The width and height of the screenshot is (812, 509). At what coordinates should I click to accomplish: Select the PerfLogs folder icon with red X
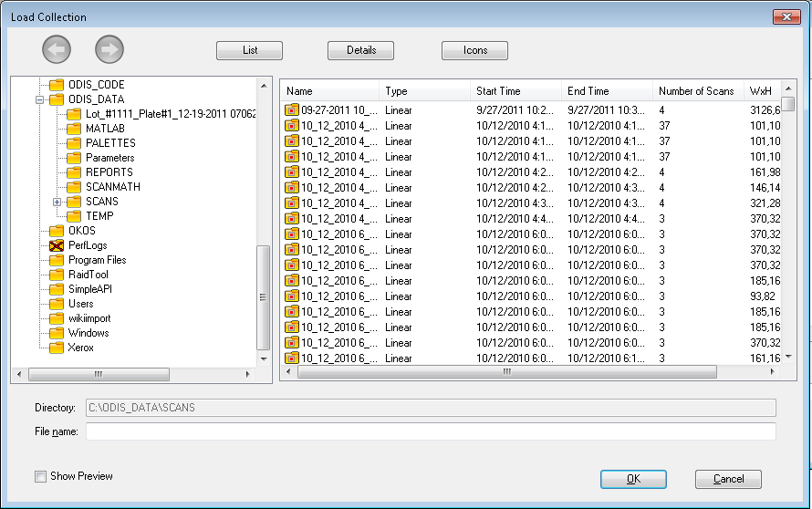coord(57,245)
